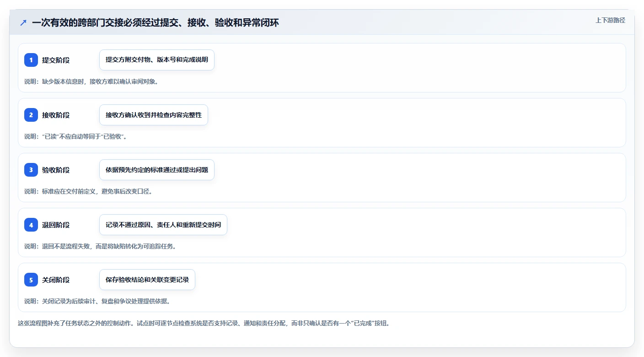644x357 pixels.
Task: Select step badge number 2
Action: click(31, 115)
